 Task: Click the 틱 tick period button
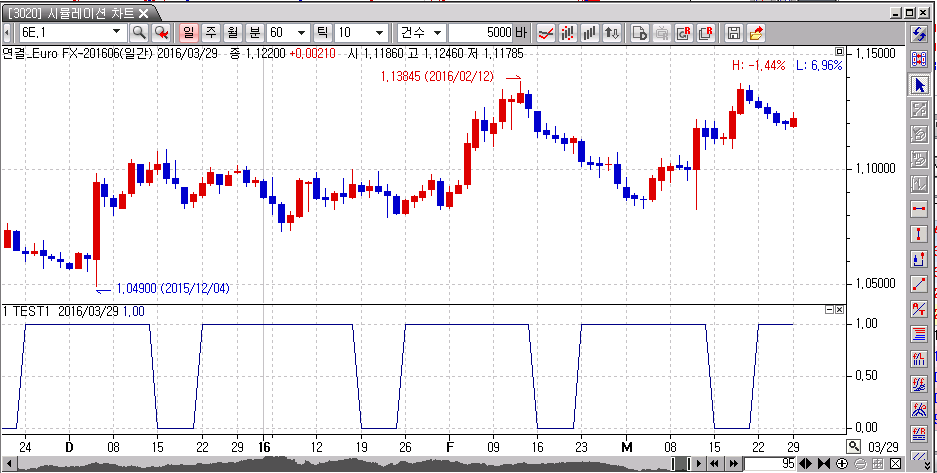323,32
